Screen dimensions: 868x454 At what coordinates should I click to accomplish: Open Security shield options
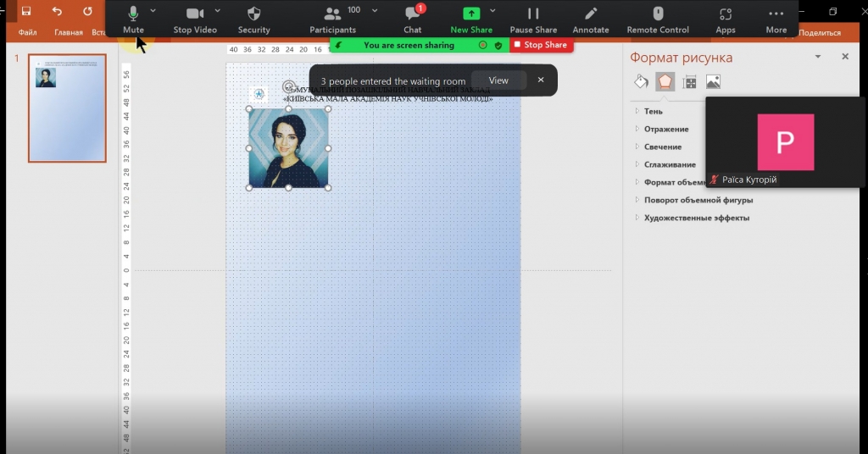click(253, 20)
